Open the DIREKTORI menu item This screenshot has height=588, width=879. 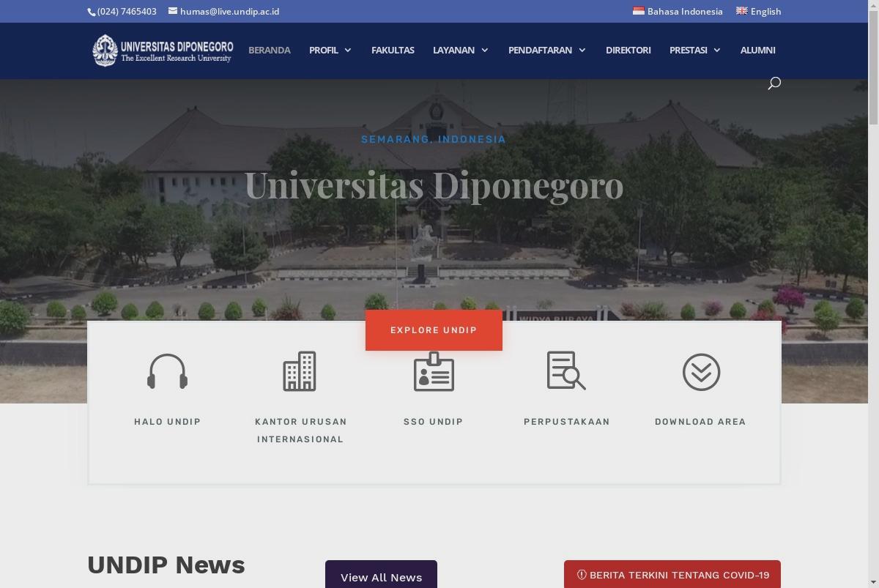pos(628,50)
